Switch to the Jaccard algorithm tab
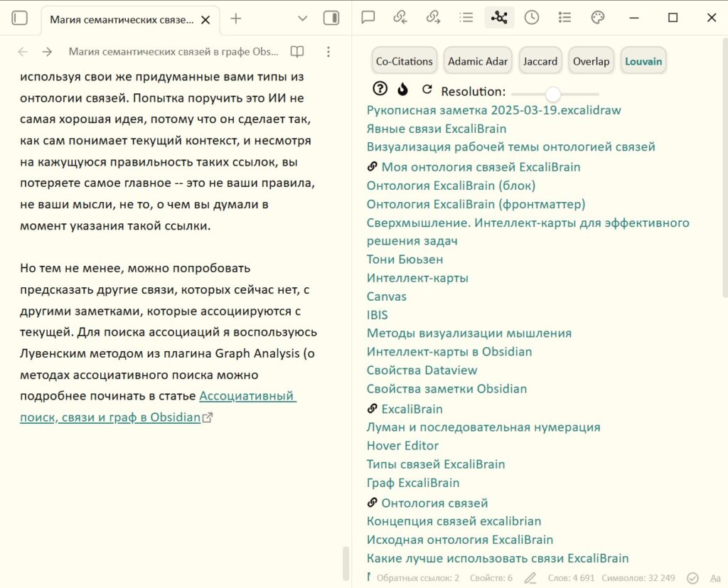The image size is (728, 588). (540, 61)
